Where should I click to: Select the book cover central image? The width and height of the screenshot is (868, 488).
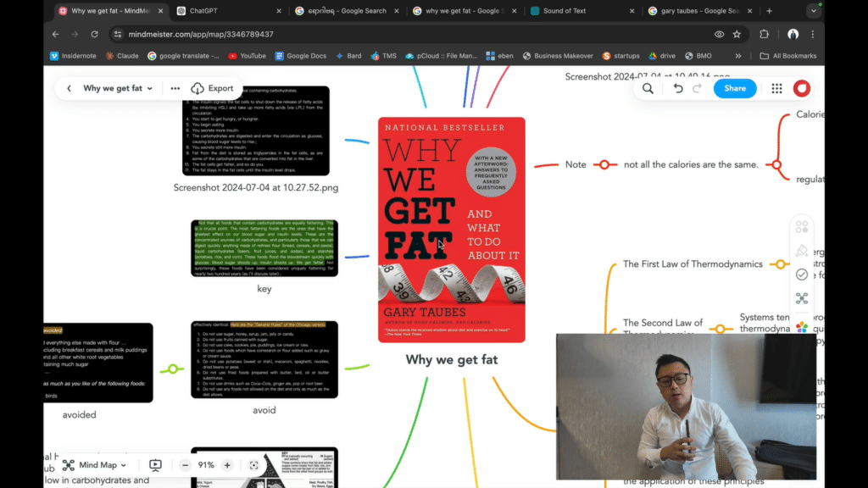(452, 230)
